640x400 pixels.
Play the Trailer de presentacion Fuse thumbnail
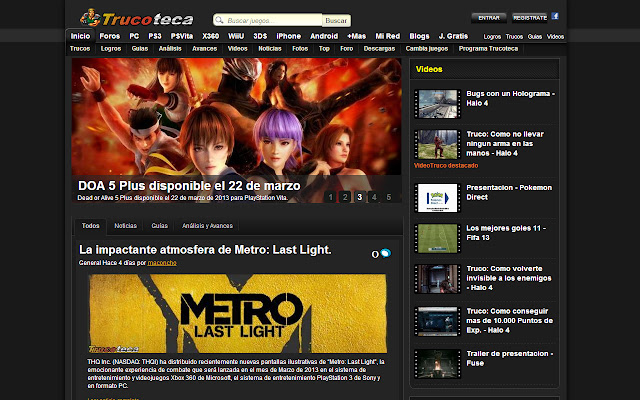coord(438,364)
